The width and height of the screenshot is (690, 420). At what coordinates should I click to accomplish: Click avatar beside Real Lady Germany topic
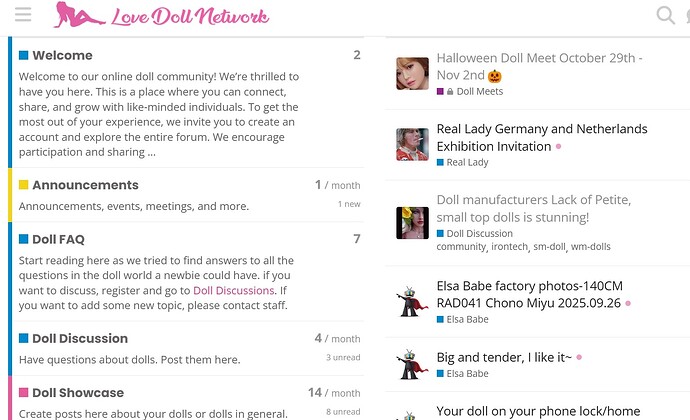coord(413,144)
